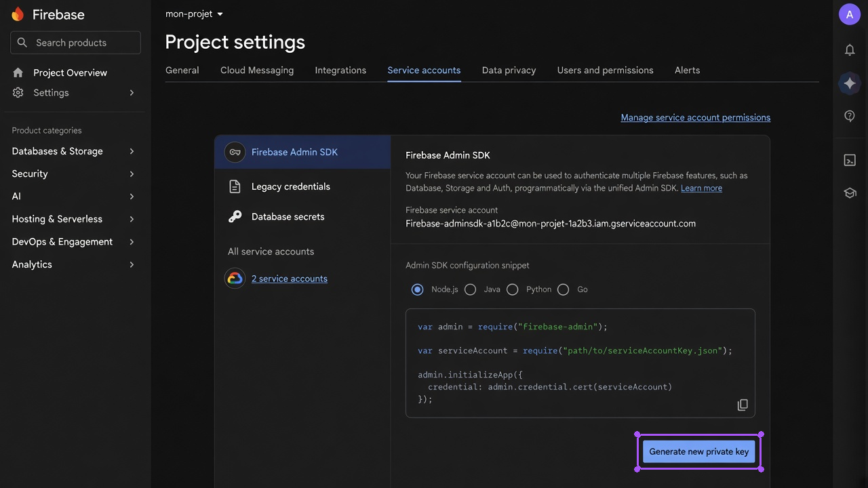
Task: Select the Node.js radio button
Action: (x=417, y=289)
